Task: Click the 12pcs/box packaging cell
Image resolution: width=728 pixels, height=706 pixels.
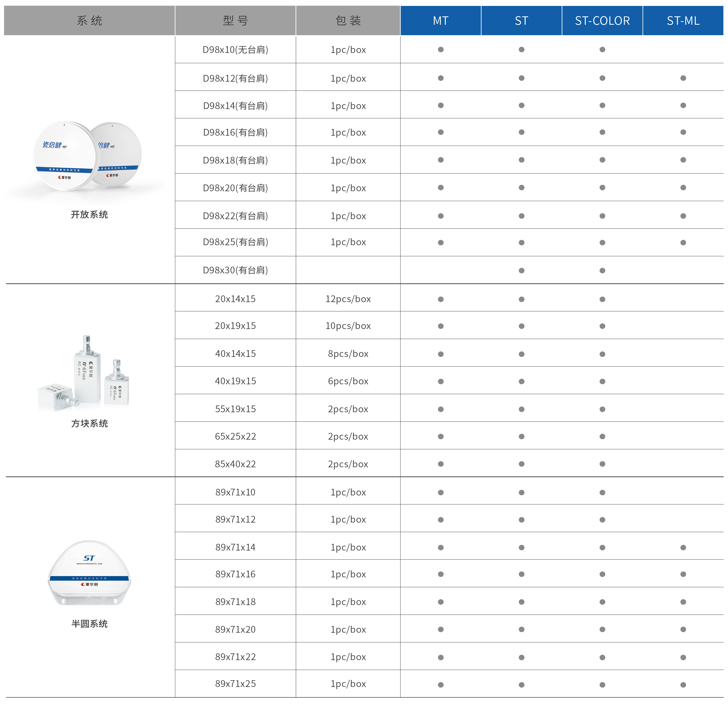Action: [348, 299]
